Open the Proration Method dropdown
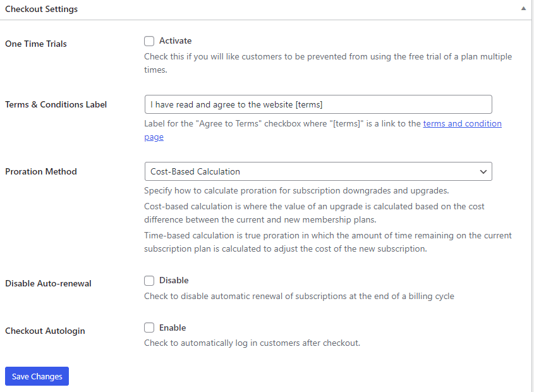The height and width of the screenshot is (392, 534). (x=318, y=171)
